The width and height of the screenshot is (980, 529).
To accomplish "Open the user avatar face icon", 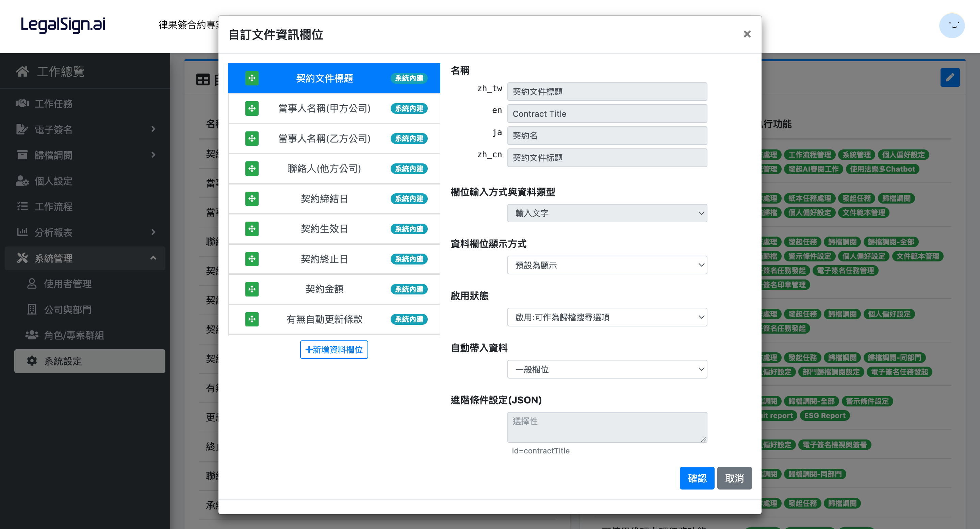I will click(x=951, y=26).
